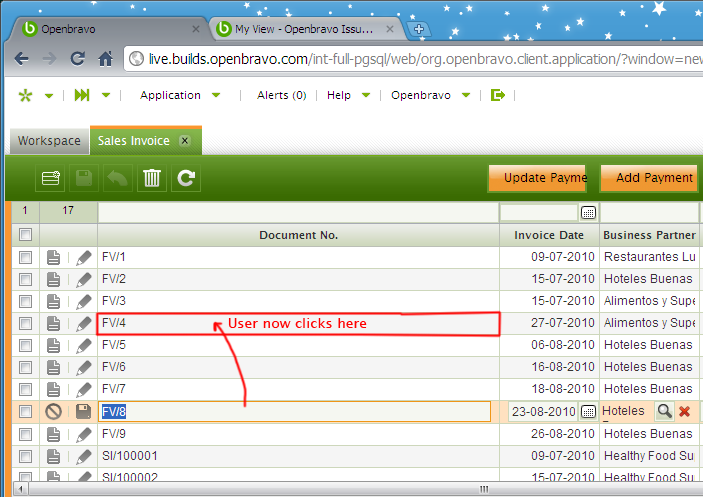
Task: Expand dropdown arrow next to quick launch icon
Action: point(106,95)
